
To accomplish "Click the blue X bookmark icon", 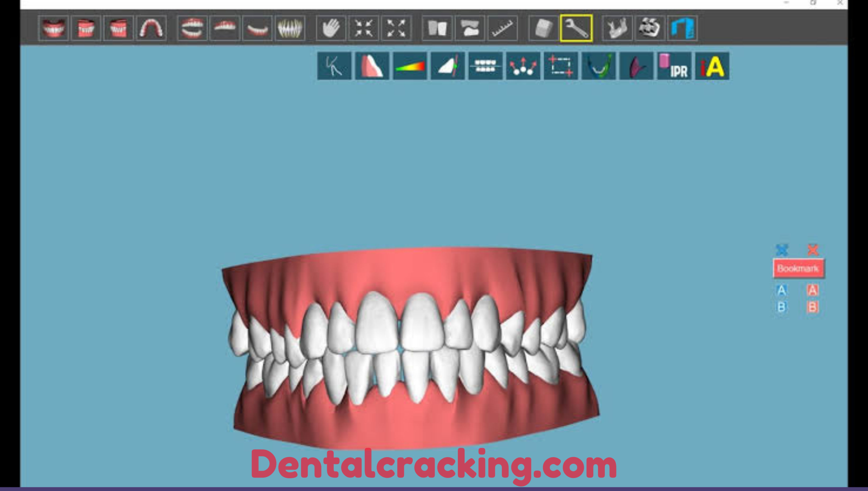I will coord(782,250).
